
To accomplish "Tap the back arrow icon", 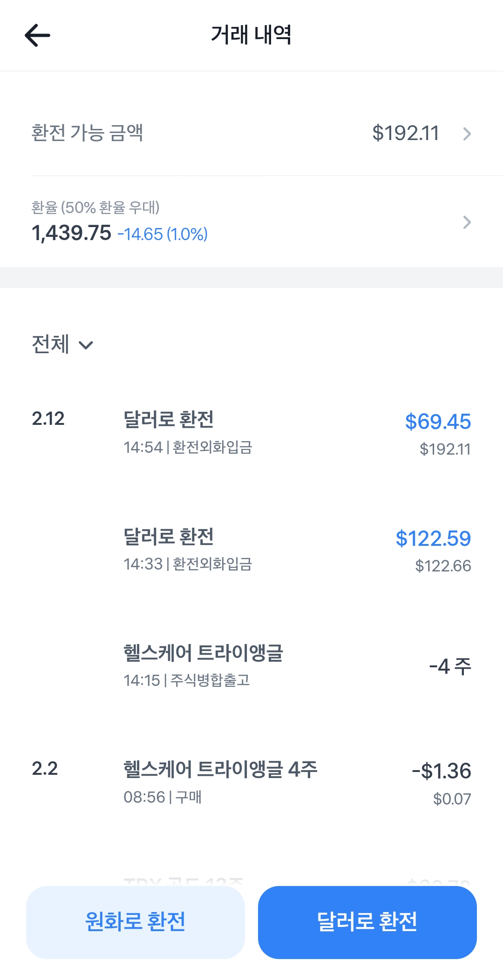I will [x=37, y=35].
